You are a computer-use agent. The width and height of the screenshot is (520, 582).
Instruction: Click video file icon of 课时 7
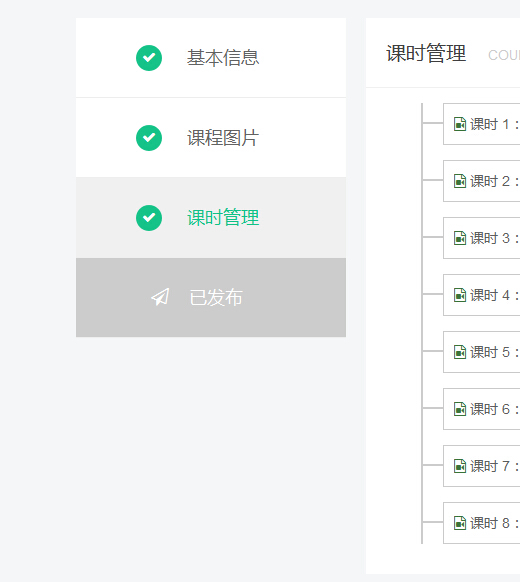pyautogui.click(x=460, y=466)
